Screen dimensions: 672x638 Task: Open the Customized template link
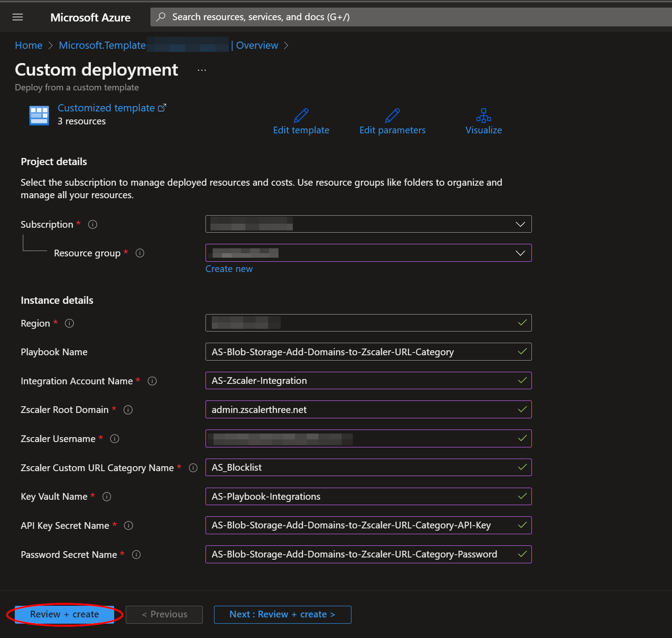106,108
